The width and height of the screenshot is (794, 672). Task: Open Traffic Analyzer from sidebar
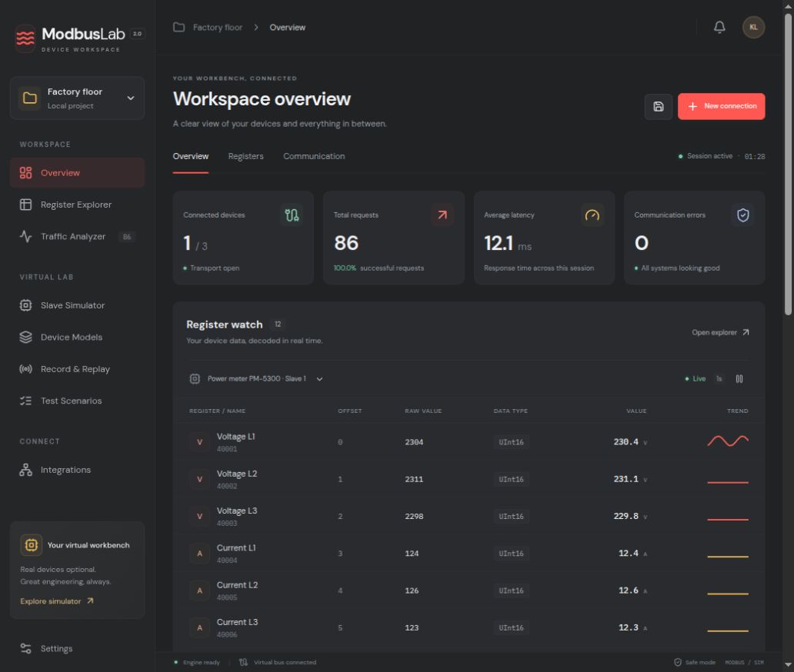pyautogui.click(x=78, y=236)
